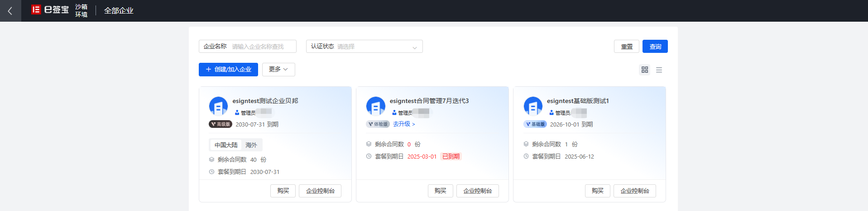Open the 认证状态 dropdown

364,47
